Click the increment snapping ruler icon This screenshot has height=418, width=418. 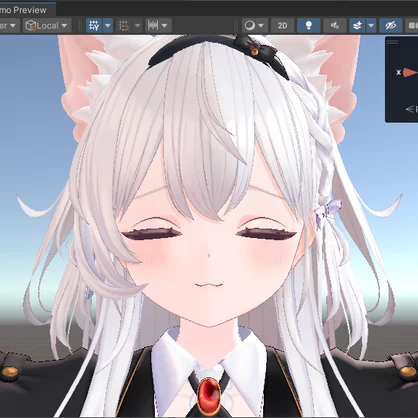(152, 26)
